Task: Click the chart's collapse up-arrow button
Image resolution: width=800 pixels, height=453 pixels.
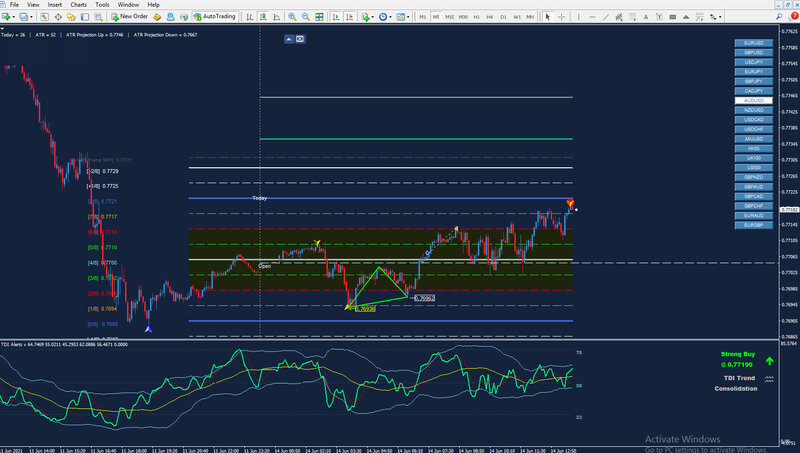Action: (x=288, y=39)
